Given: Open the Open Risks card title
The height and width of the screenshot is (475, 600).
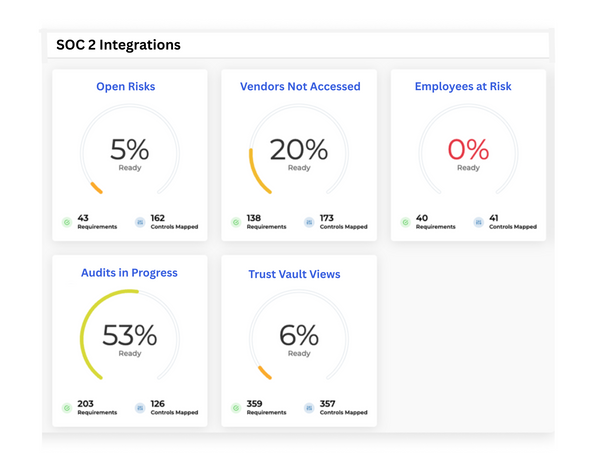Looking at the screenshot, I should click(125, 87).
